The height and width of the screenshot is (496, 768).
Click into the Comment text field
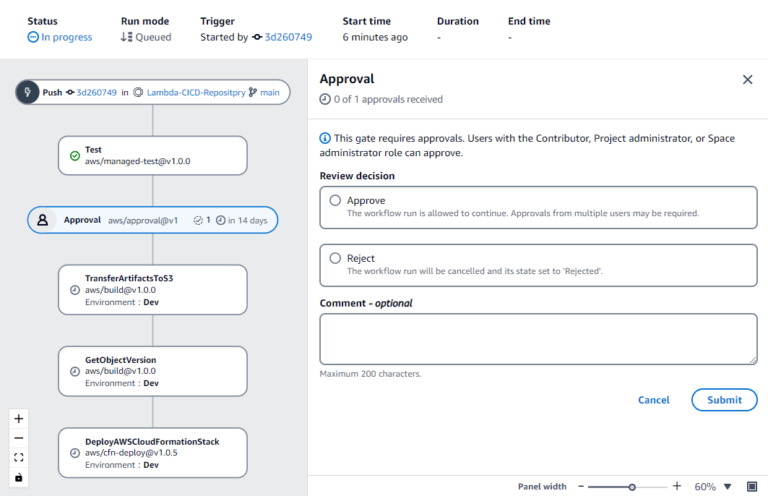(x=538, y=339)
